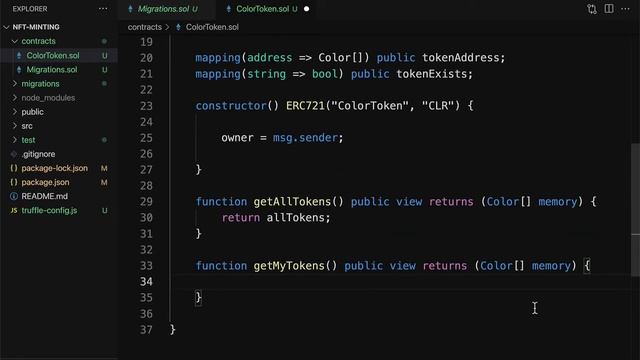
Task: Click 'getAllTokens' function name on line 29
Action: point(292,202)
